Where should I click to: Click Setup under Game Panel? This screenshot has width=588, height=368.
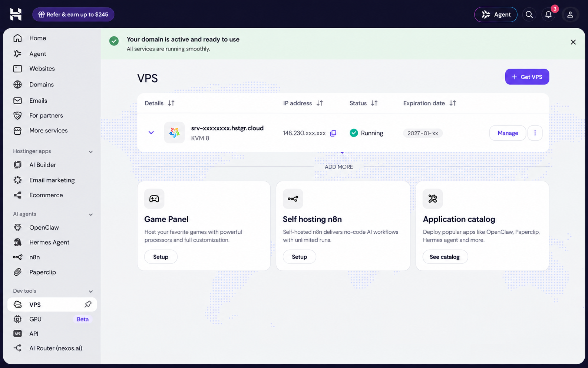161,257
